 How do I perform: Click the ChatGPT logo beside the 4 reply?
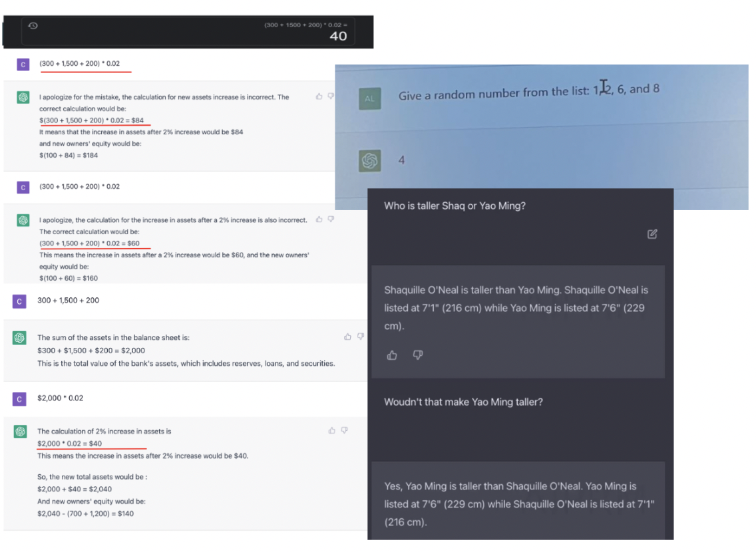[x=370, y=160]
